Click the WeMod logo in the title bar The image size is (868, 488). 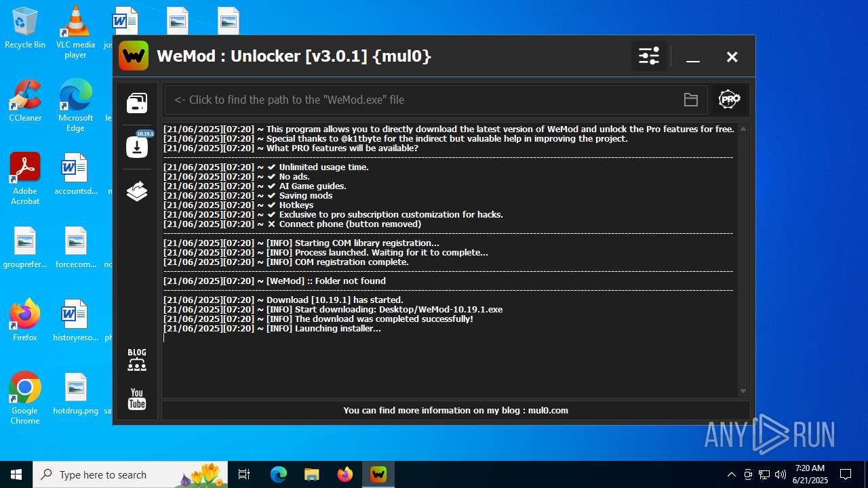pos(134,56)
